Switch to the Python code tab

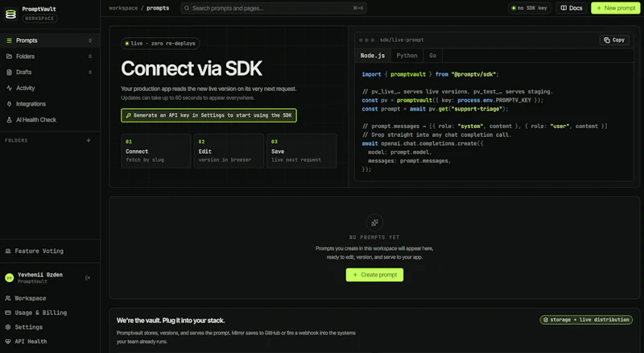point(407,56)
